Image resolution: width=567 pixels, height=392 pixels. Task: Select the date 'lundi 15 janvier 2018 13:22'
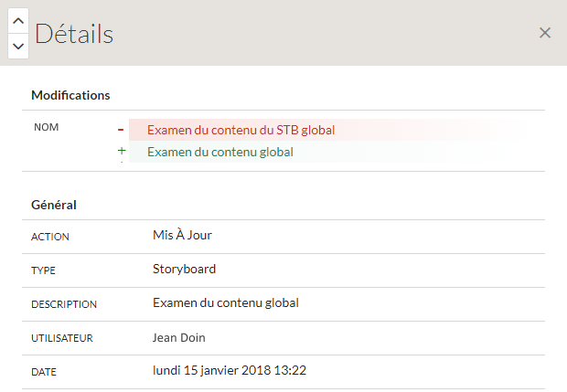click(230, 370)
